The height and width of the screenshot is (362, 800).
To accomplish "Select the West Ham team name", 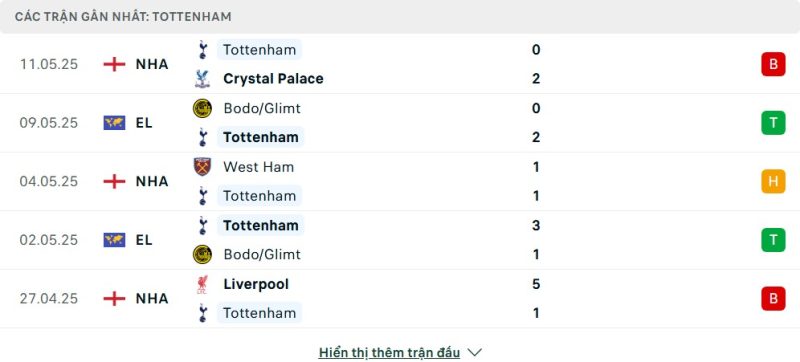I will 259,167.
